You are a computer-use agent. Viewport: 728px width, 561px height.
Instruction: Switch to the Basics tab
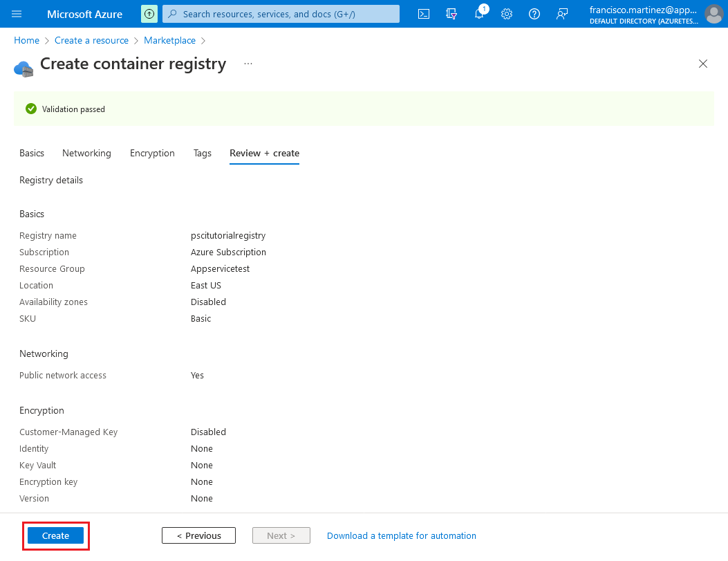tap(31, 153)
